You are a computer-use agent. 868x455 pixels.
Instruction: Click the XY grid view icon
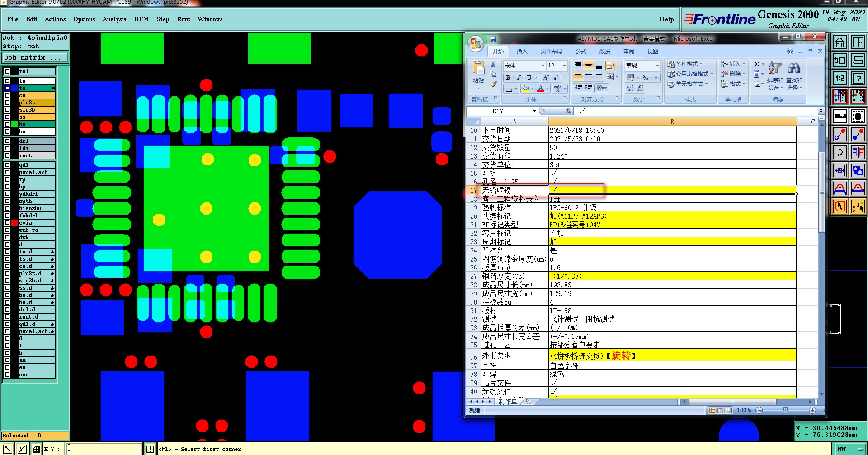pos(858,42)
